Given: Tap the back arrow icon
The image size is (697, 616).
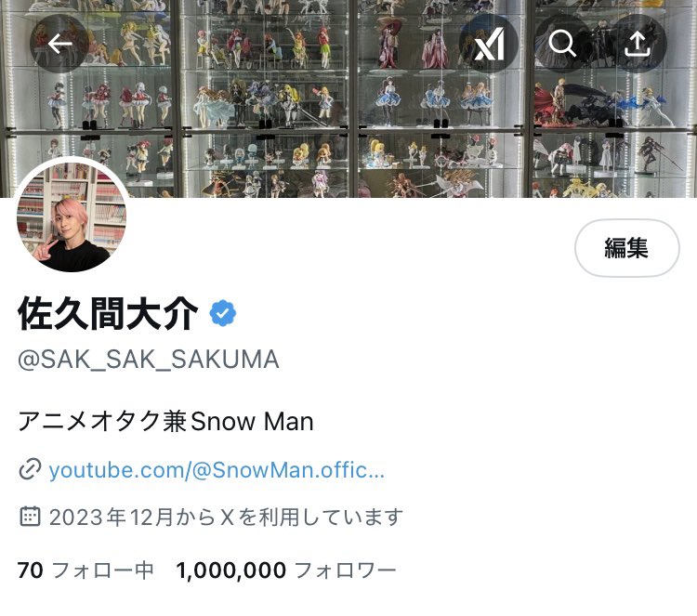Looking at the screenshot, I should tap(59, 44).
